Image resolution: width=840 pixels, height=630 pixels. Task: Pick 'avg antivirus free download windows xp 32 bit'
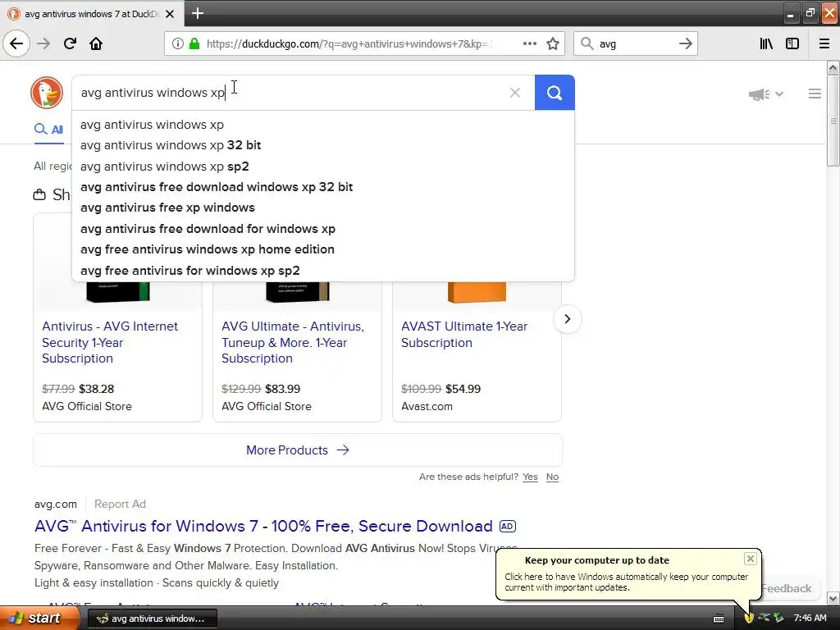pos(323,187)
